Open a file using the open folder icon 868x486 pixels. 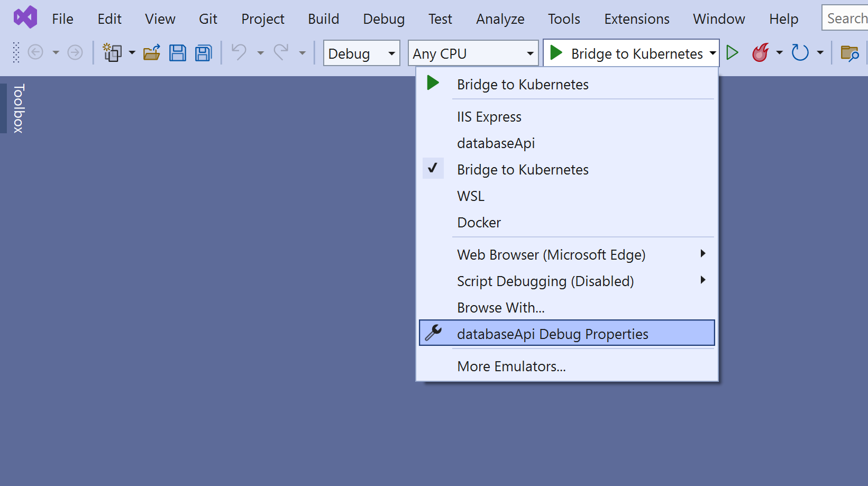coord(151,53)
